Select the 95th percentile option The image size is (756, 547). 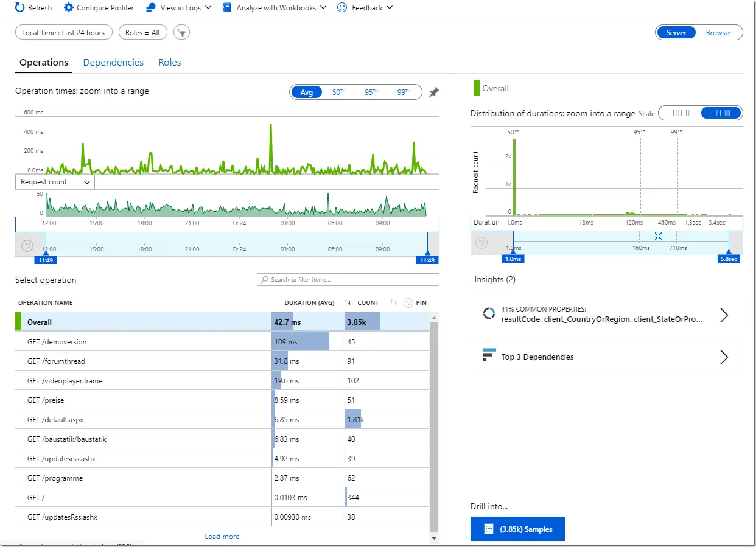click(x=371, y=92)
